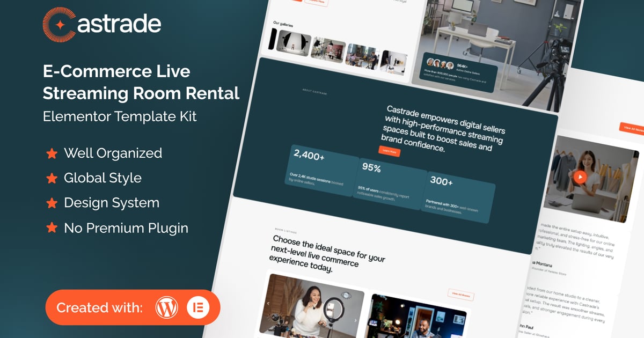This screenshot has width=644, height=338.
Task: Click the Design System text
Action: (112, 203)
